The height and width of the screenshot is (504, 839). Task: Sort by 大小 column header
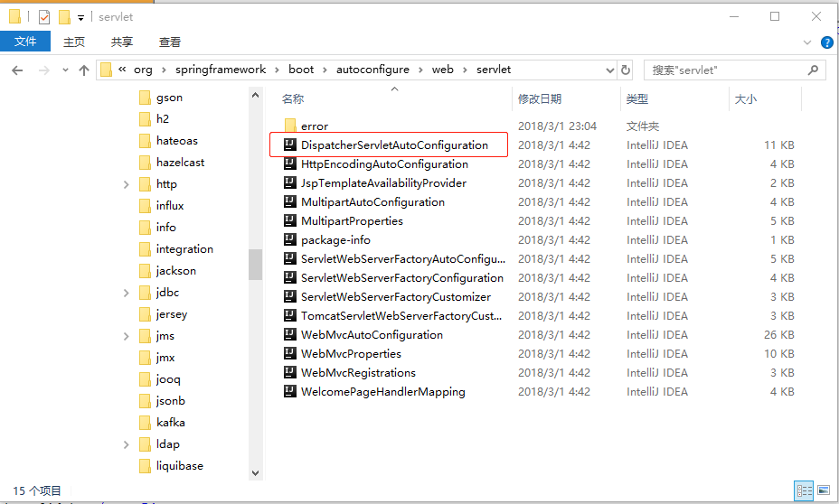click(x=745, y=98)
